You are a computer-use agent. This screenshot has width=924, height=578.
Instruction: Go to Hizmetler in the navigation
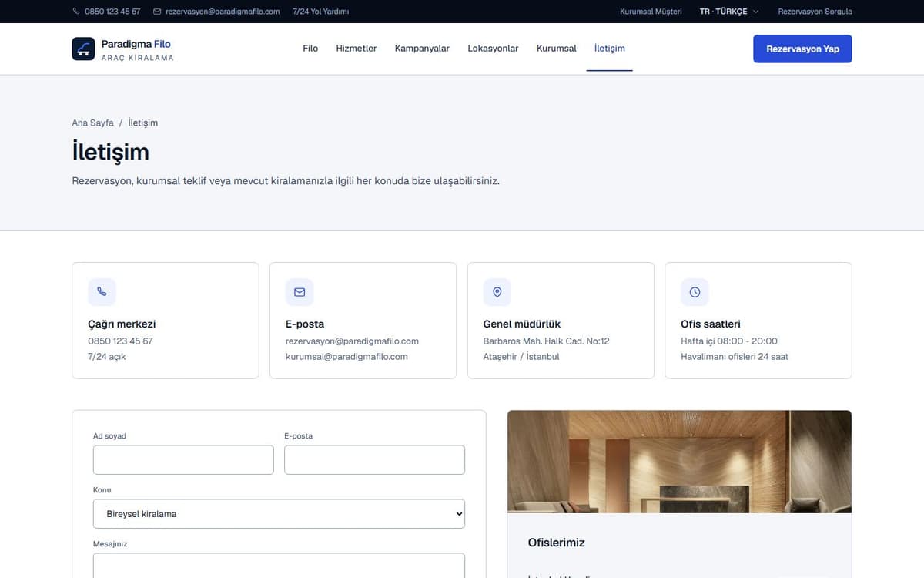click(357, 49)
